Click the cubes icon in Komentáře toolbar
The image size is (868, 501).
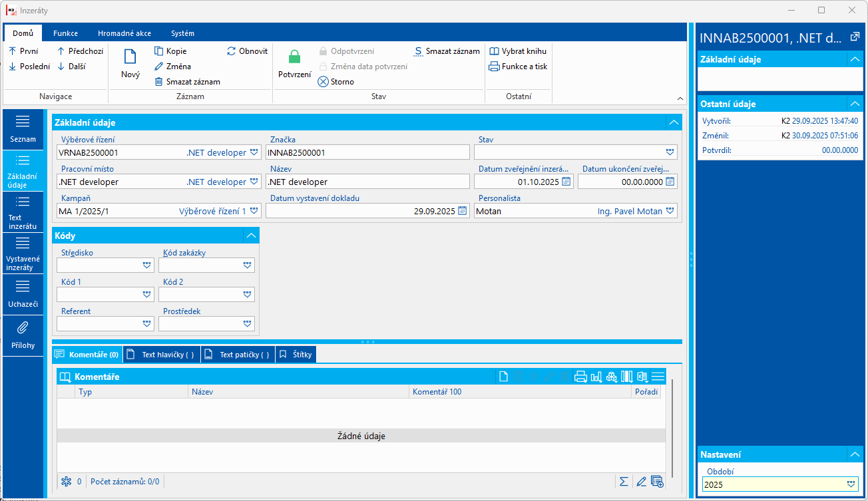point(612,377)
